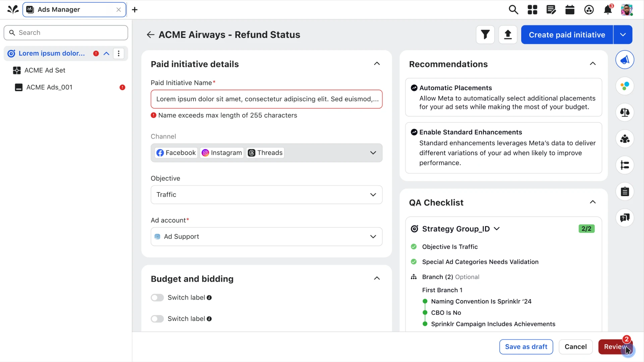Click the sidebar Search field
This screenshot has width=644, height=362.
pyautogui.click(x=66, y=33)
